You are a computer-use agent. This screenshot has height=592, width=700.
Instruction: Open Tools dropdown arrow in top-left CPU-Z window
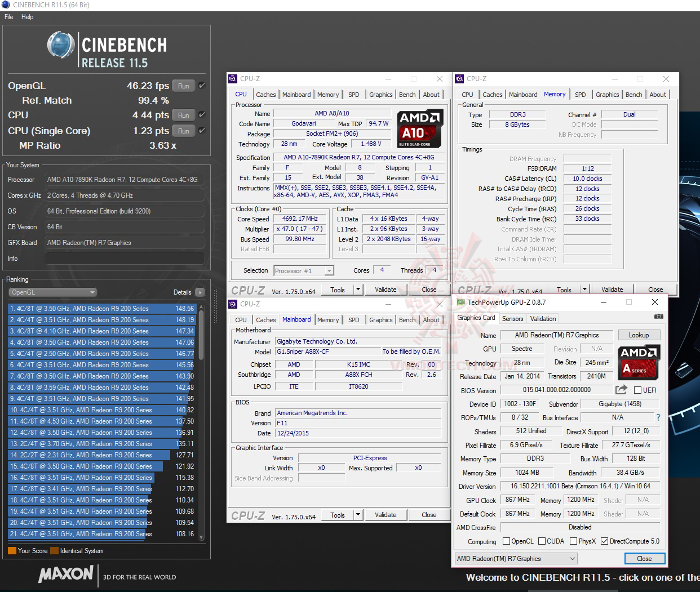click(x=358, y=290)
